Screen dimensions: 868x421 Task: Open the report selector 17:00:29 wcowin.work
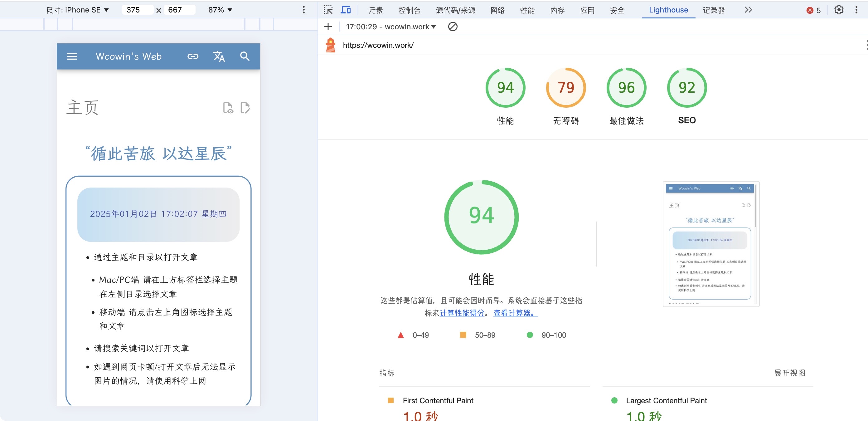tap(391, 27)
